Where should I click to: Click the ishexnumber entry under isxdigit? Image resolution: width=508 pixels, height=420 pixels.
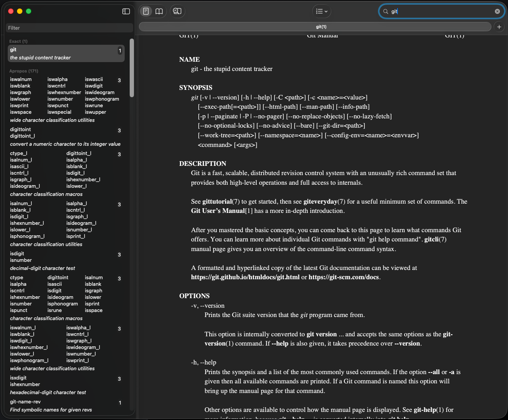point(25,385)
